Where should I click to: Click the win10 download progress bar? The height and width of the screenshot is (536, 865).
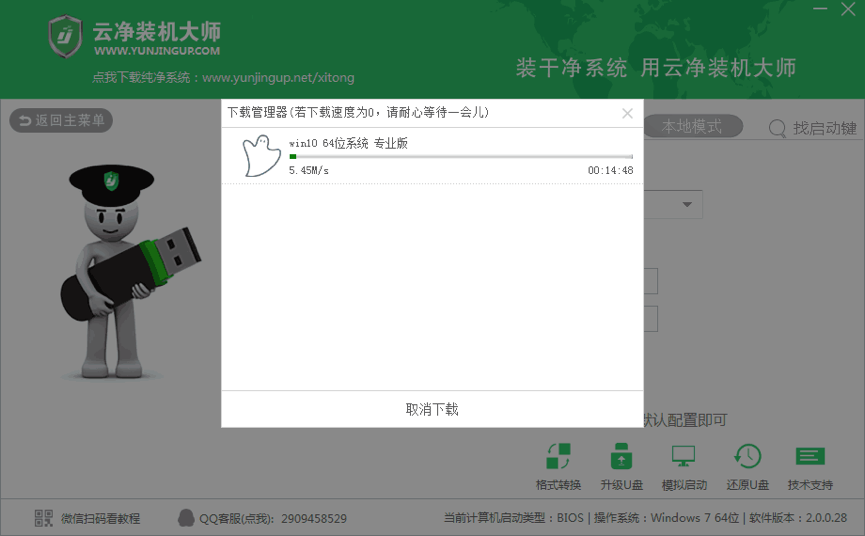[460, 157]
